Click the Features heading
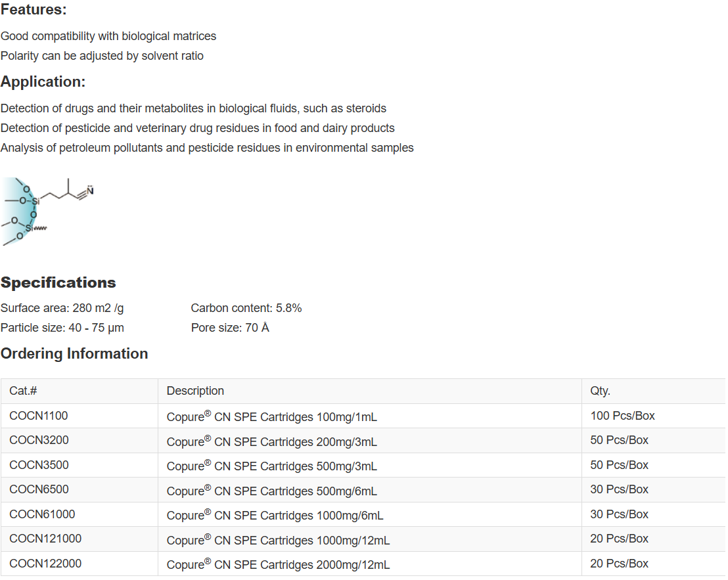Viewport: 728px width, 580px height. pyautogui.click(x=34, y=10)
